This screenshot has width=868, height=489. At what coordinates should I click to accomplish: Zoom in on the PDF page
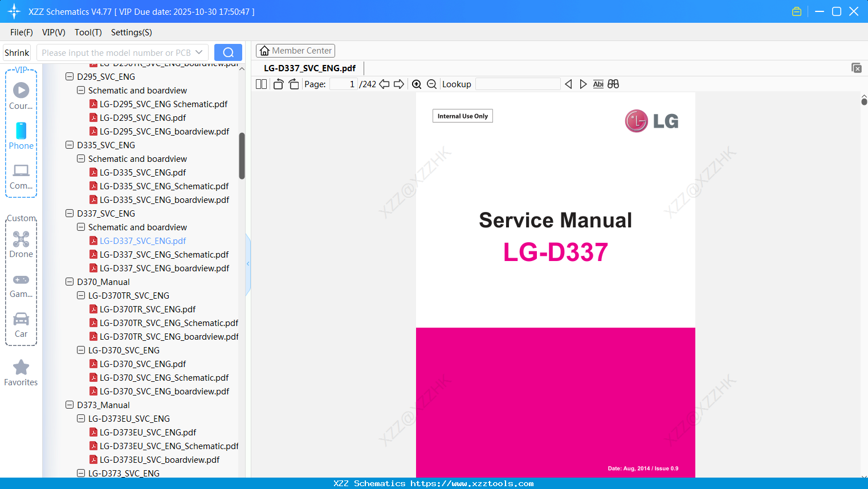(x=417, y=84)
